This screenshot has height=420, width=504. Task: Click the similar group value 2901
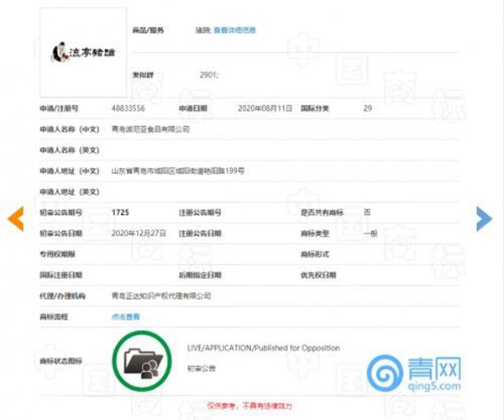(x=208, y=76)
